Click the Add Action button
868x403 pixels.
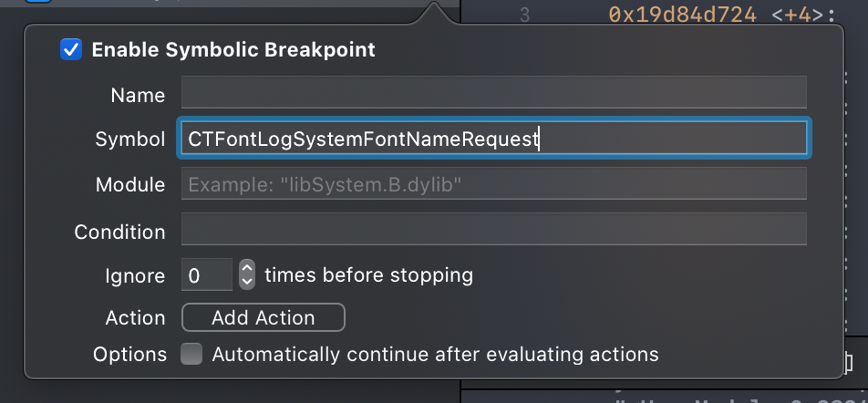pos(263,317)
